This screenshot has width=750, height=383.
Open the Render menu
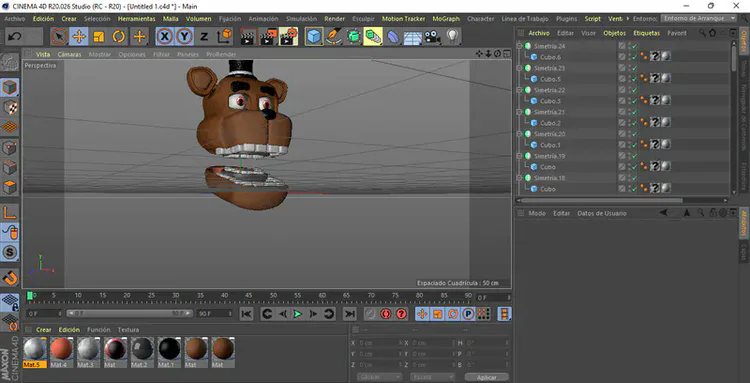[x=334, y=19]
